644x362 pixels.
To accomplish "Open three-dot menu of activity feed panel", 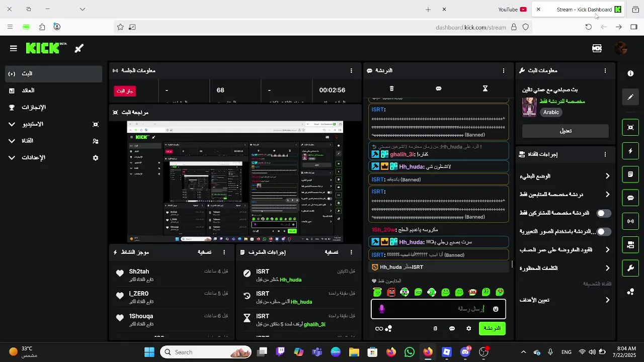I will (x=224, y=252).
